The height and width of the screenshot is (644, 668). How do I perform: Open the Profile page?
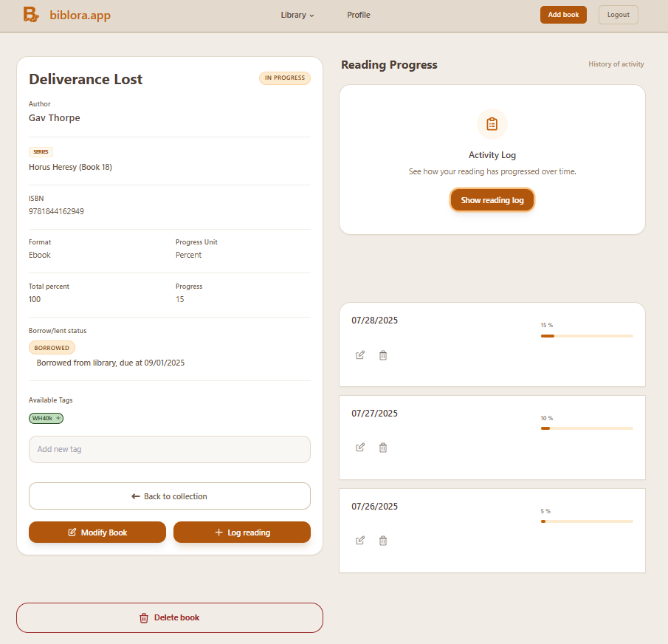(359, 15)
